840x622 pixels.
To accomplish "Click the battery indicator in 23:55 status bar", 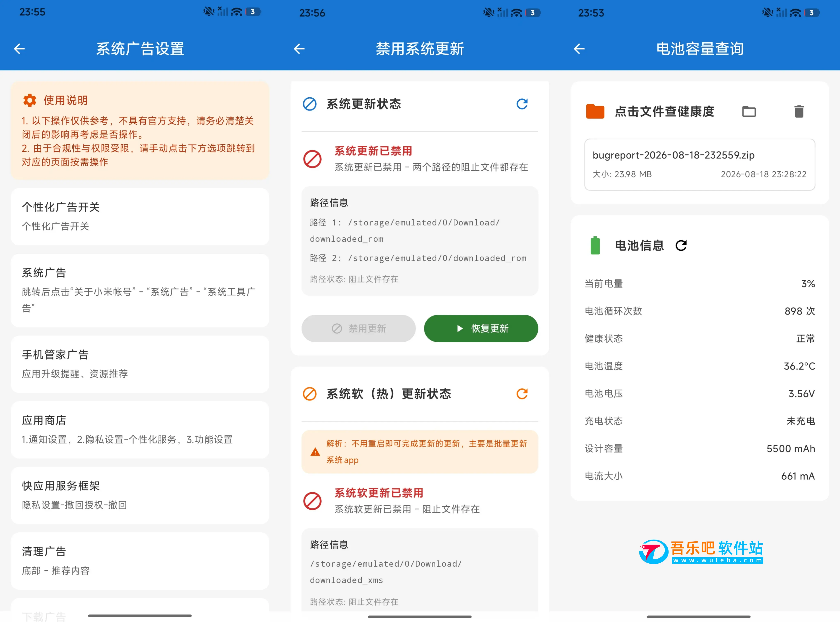I will coord(253,12).
